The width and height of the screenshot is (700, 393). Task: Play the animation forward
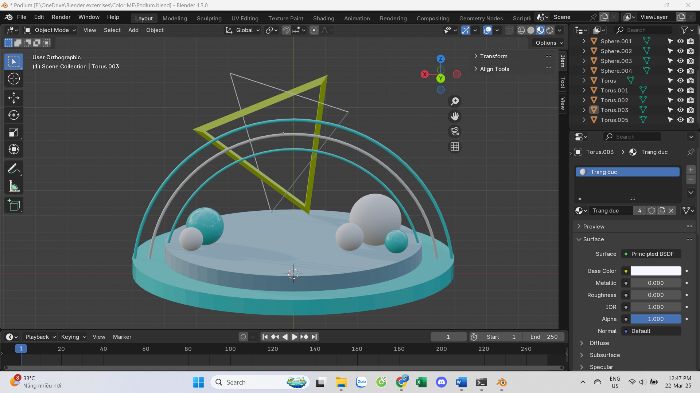point(294,337)
